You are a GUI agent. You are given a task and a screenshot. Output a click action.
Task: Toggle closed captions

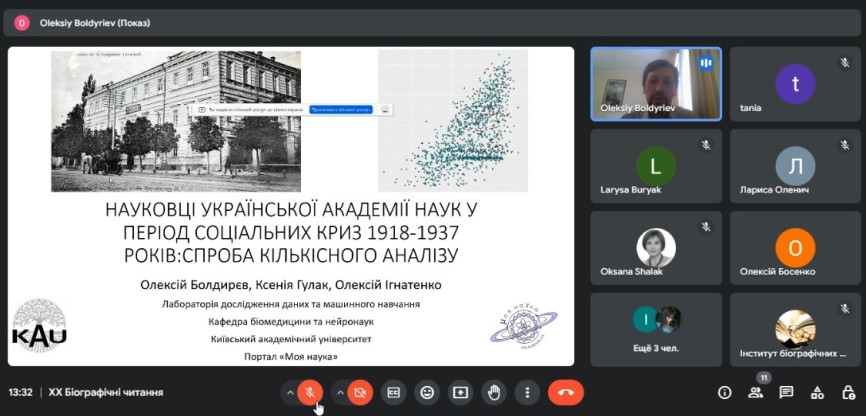click(x=394, y=392)
